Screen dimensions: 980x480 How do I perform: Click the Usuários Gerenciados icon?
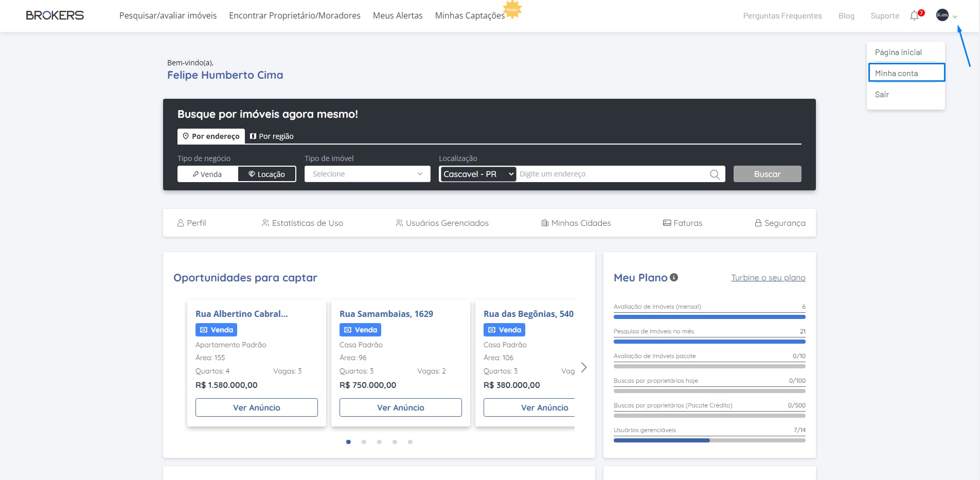(x=399, y=223)
